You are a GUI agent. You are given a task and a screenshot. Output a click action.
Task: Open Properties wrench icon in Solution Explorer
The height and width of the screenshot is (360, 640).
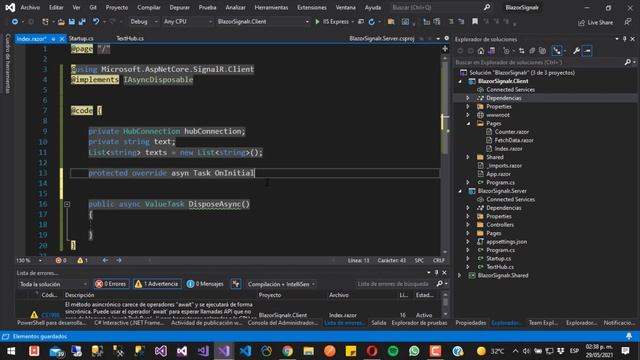(x=576, y=51)
